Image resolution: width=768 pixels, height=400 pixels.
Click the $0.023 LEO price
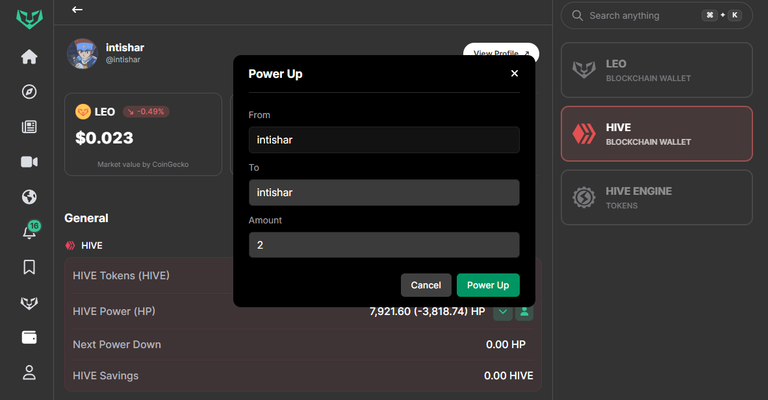click(x=104, y=138)
